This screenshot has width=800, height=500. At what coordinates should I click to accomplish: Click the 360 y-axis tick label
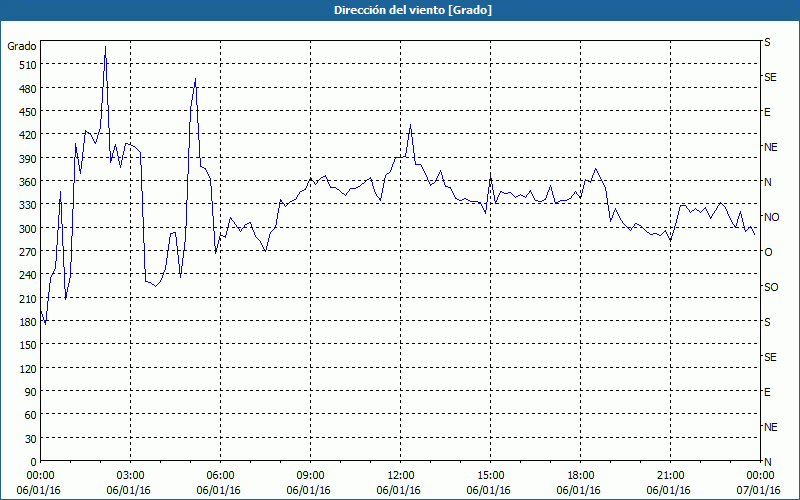[28, 182]
